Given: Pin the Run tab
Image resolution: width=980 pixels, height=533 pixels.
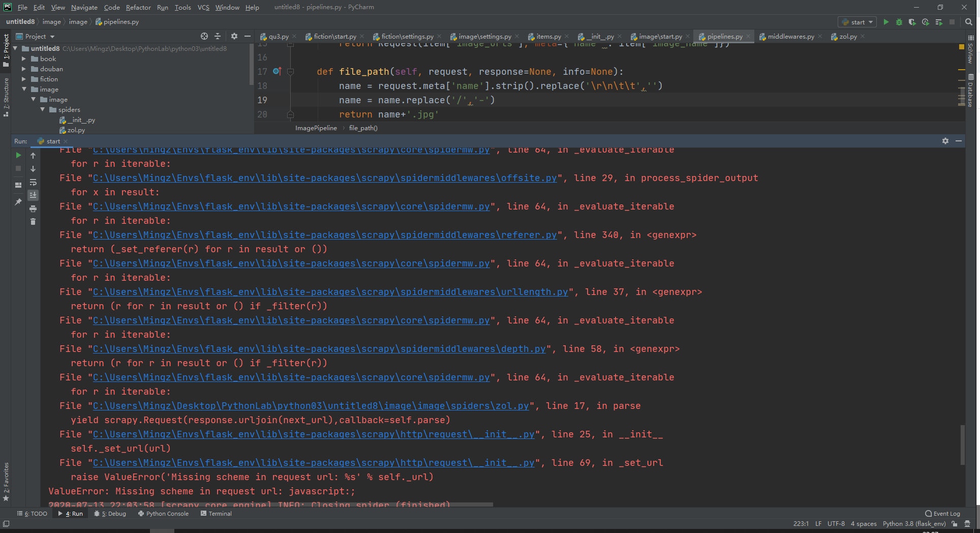Looking at the screenshot, I should click(18, 201).
